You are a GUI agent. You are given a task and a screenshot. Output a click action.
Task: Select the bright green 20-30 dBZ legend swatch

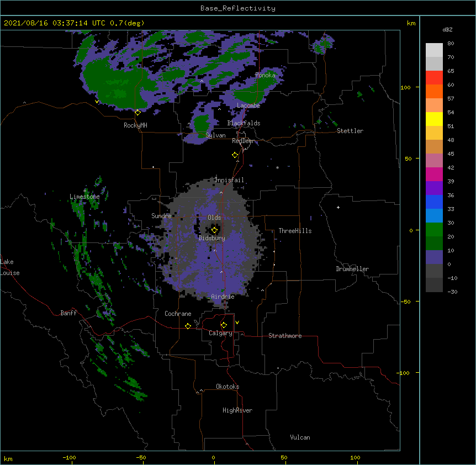[434, 230]
